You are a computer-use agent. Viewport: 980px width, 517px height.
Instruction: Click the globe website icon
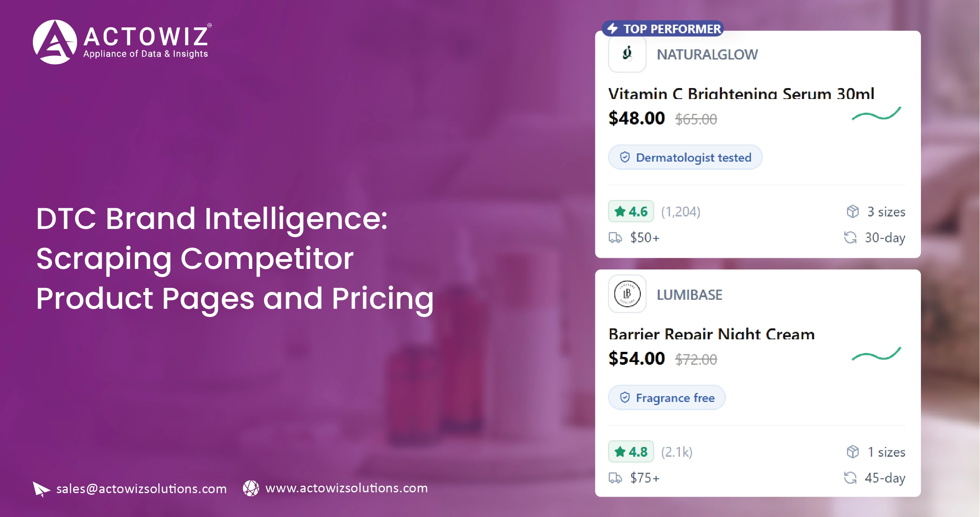tap(251, 488)
